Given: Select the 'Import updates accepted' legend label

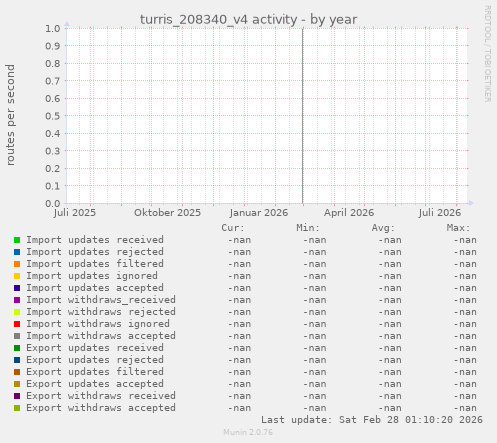Looking at the screenshot, I should 95,288.
